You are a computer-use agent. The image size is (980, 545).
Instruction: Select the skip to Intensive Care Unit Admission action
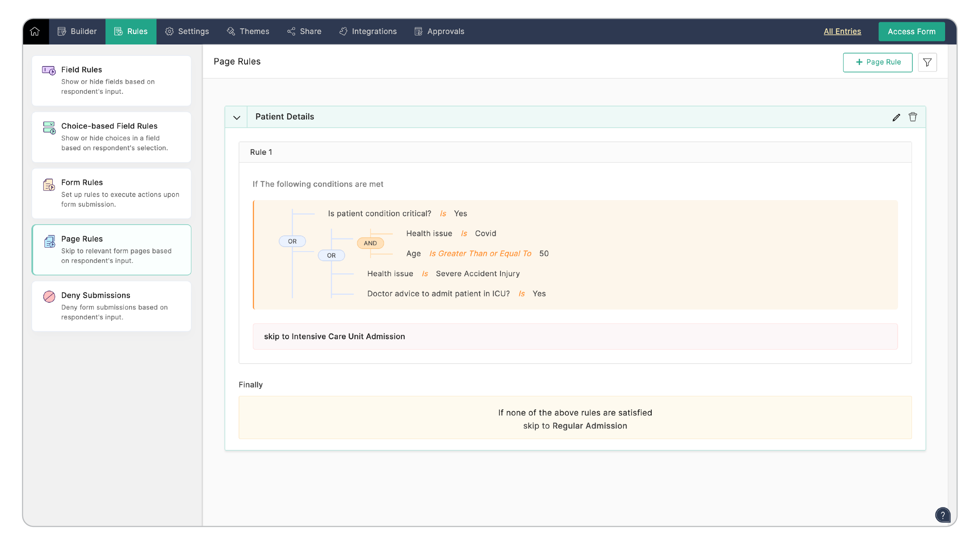tap(334, 336)
